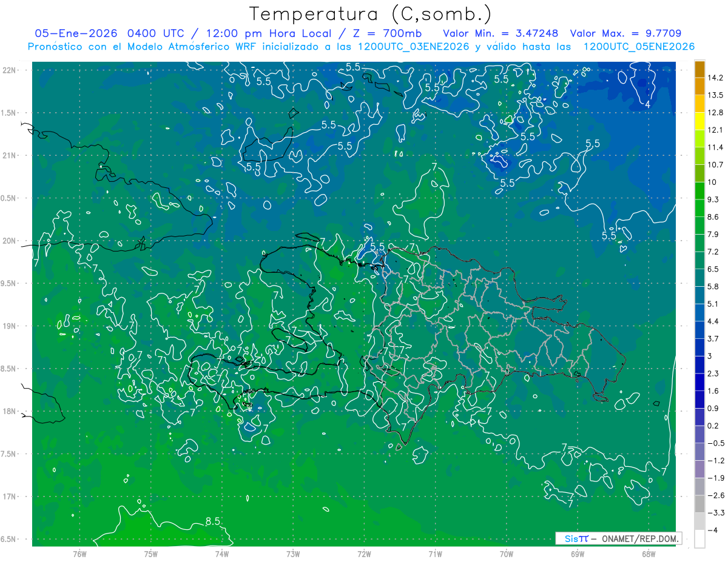The height and width of the screenshot is (562, 728).
Task: Click the "76W" longitude axis label
Action: (79, 554)
